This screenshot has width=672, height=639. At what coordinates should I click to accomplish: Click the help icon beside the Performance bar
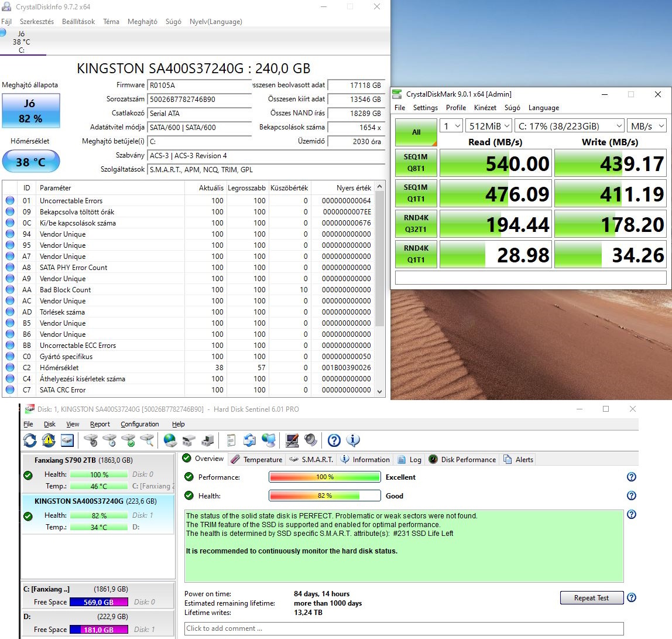pyautogui.click(x=632, y=477)
